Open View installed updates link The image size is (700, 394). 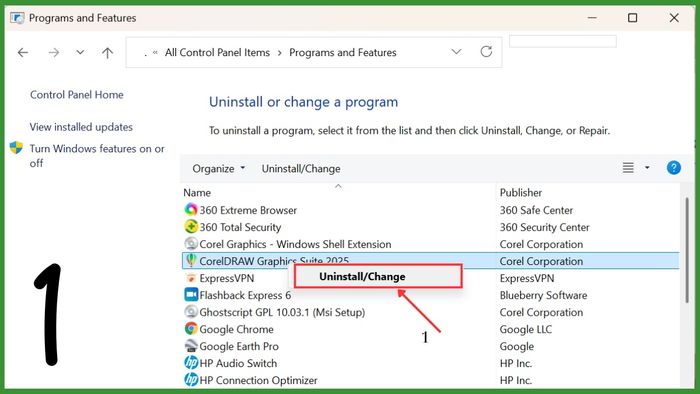click(x=81, y=127)
